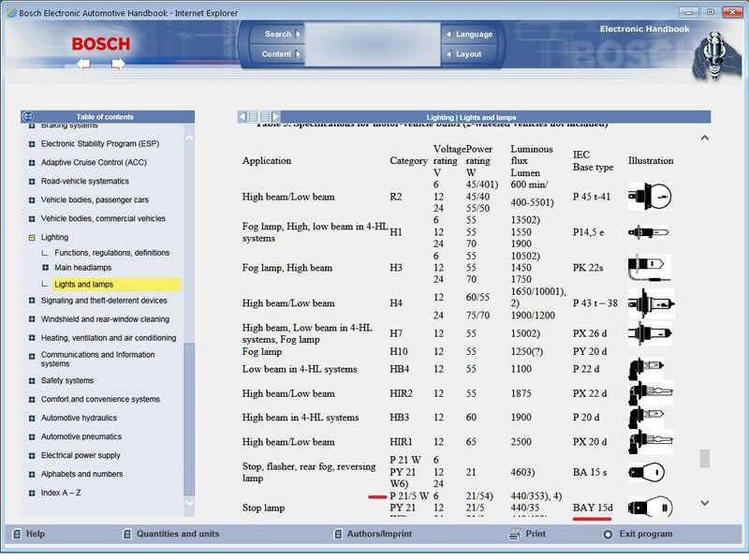This screenshot has width=749, height=560.
Task: Expand Electronic Stability Program (ESP) node
Action: pos(32,144)
